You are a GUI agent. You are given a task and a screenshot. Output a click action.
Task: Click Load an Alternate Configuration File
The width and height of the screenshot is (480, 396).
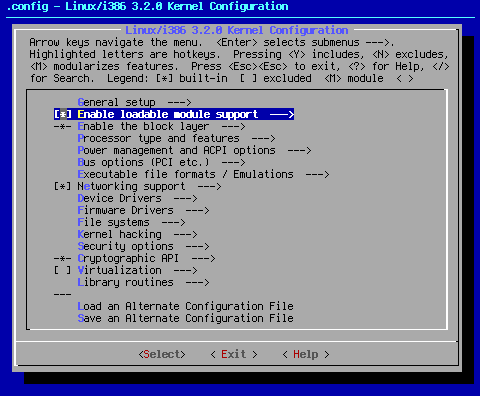[x=185, y=306]
